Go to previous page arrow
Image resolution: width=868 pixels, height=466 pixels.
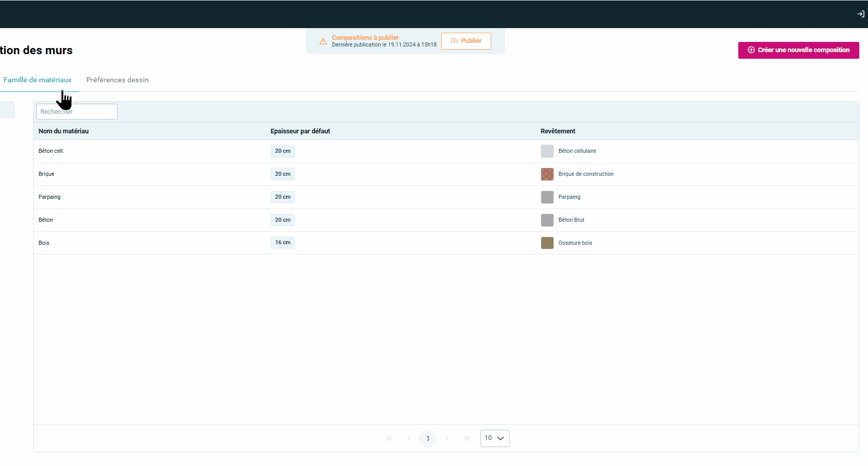click(x=408, y=438)
